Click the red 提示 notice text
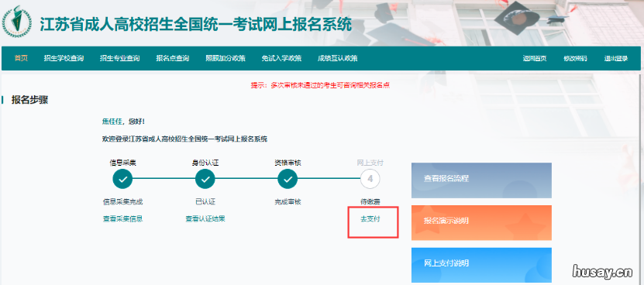This screenshot has height=285, width=644. click(x=320, y=85)
